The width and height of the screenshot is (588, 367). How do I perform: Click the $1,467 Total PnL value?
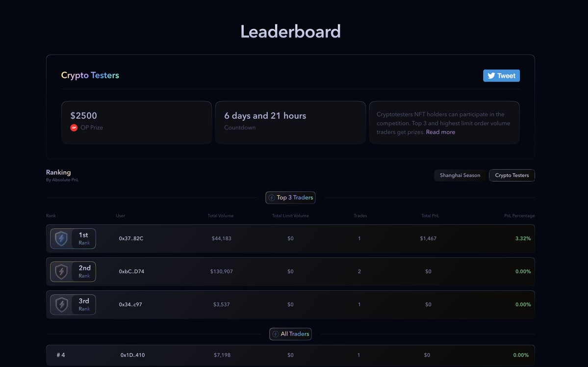pyautogui.click(x=428, y=238)
